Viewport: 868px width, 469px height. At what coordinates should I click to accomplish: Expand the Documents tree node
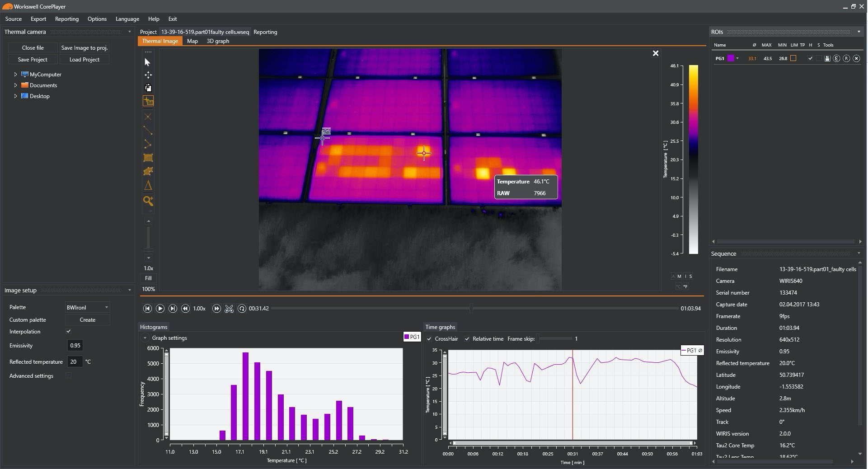pyautogui.click(x=15, y=85)
